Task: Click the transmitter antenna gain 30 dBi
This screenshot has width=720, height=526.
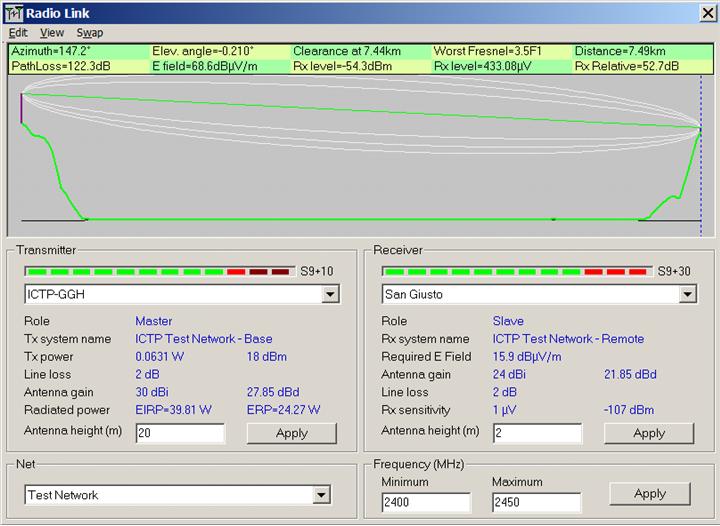Action: tap(152, 392)
